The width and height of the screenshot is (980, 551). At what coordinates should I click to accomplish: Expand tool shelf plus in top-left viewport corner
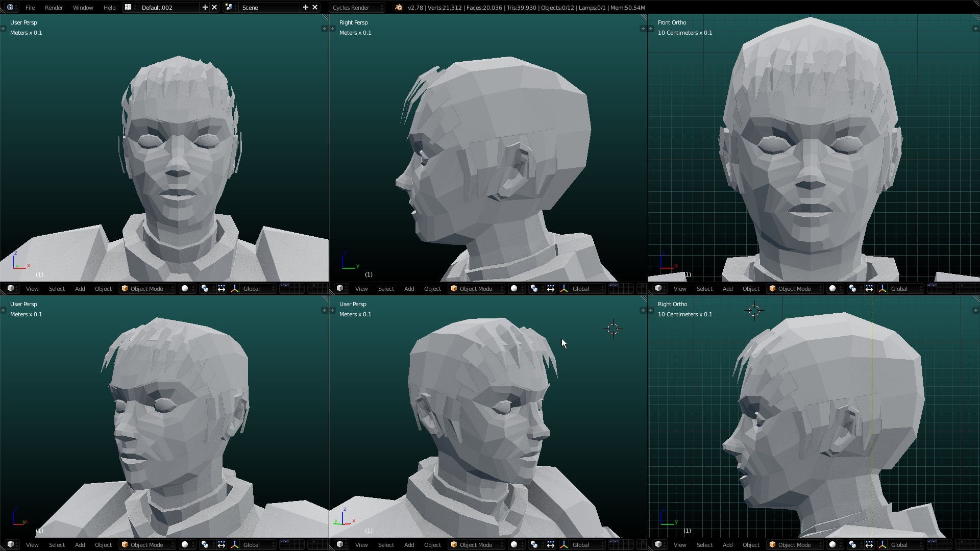point(4,29)
